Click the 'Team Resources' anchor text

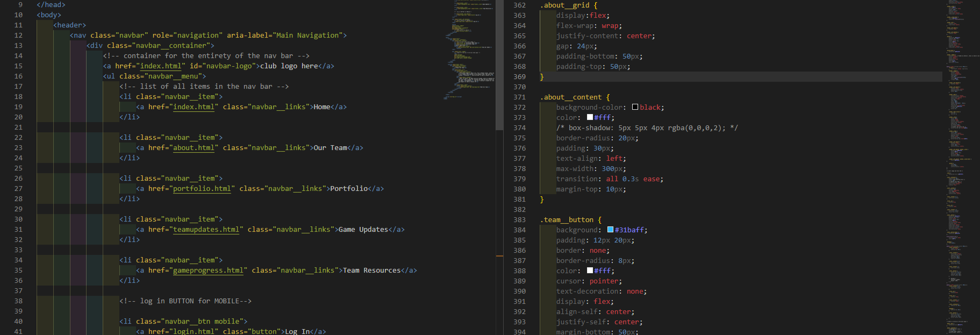[x=371, y=270]
